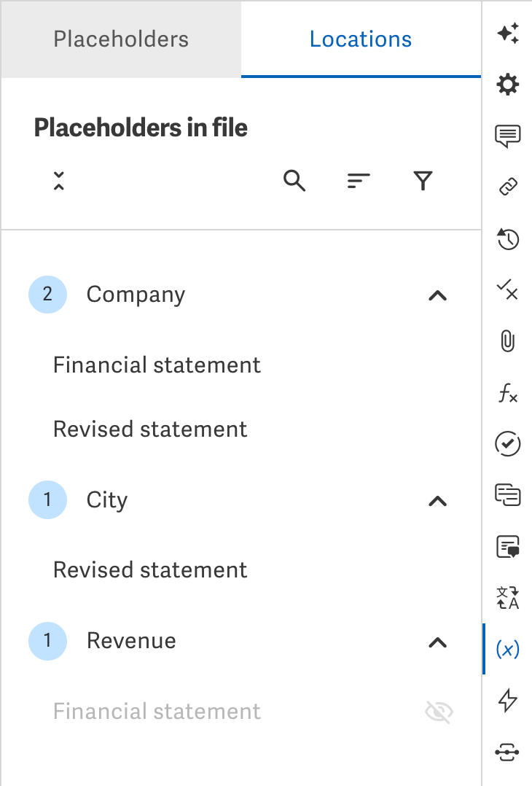
Task: Select the track changes check-and-x icon
Action: point(507,291)
